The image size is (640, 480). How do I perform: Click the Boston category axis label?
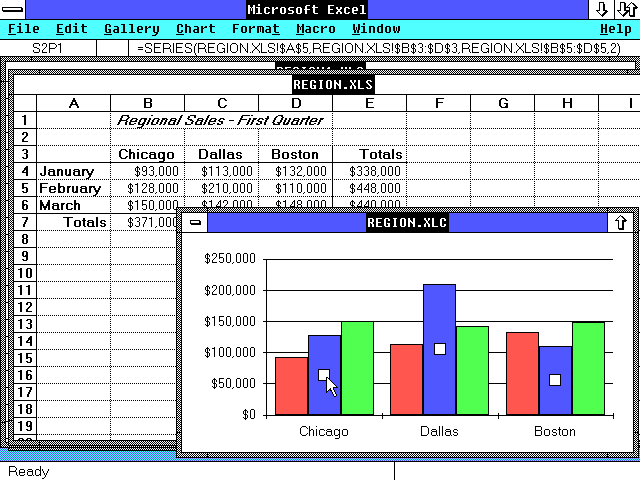tap(555, 431)
